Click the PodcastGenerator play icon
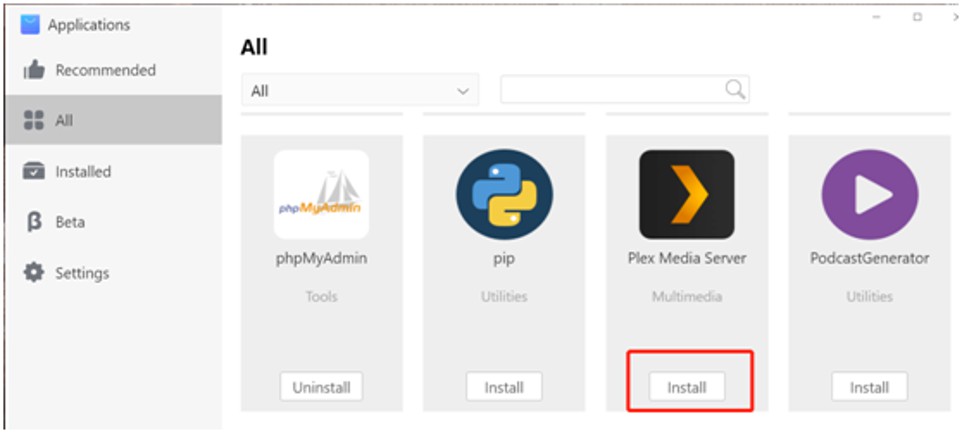Screen dimensions: 962x433 (x=869, y=194)
